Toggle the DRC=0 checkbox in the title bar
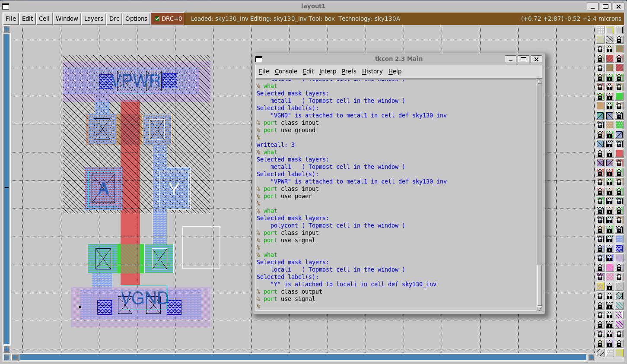Image resolution: width=627 pixels, height=364 pixels. coord(158,19)
